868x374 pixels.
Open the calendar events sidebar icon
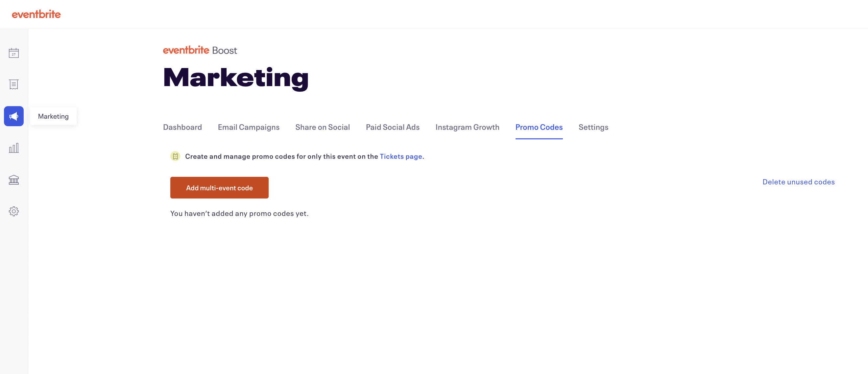coord(14,53)
